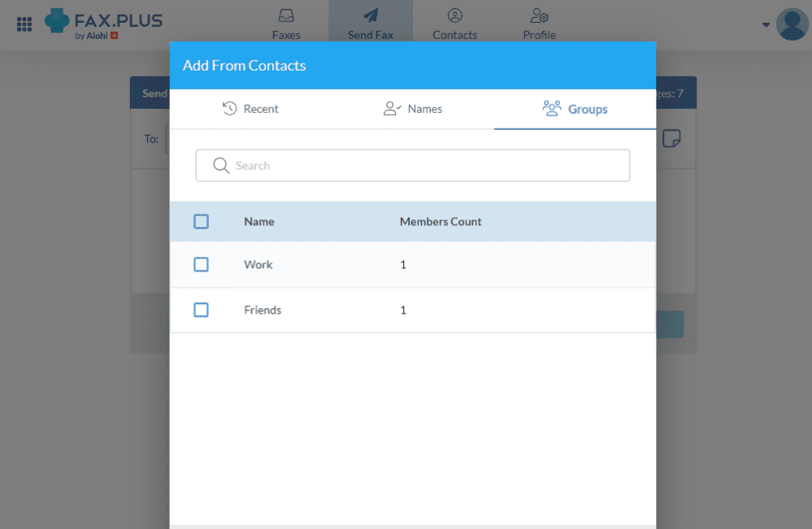Check the Work group checkbox
The width and height of the screenshot is (812, 529).
pos(201,264)
